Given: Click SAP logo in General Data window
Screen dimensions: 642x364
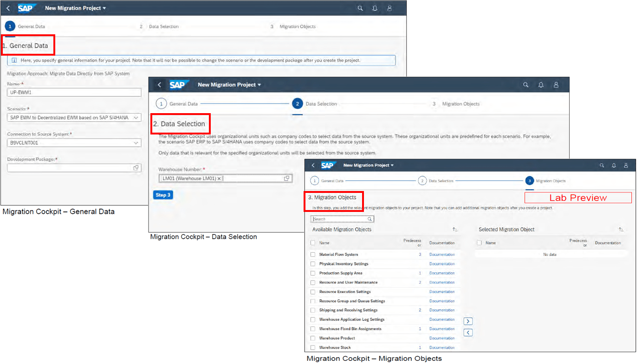Looking at the screenshot, I should coord(27,8).
